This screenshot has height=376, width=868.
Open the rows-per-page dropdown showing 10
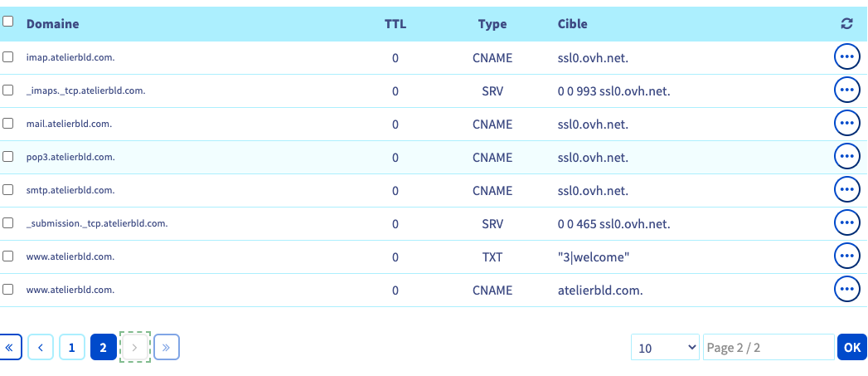(x=666, y=348)
